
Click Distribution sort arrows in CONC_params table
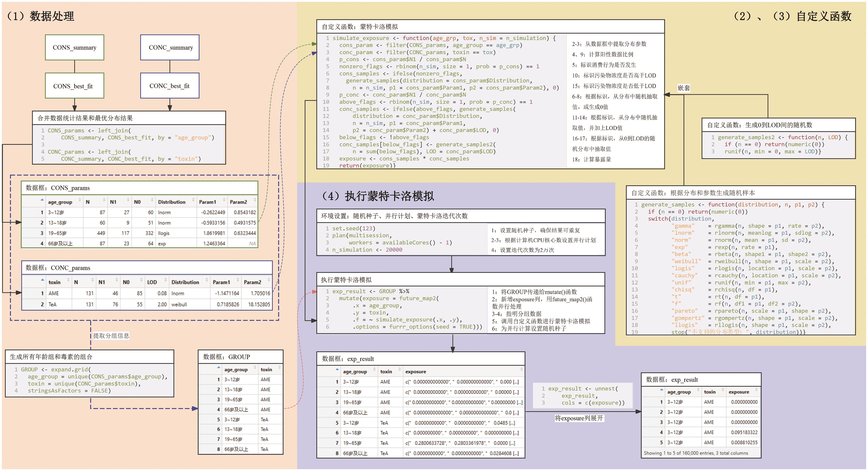tap(207, 280)
